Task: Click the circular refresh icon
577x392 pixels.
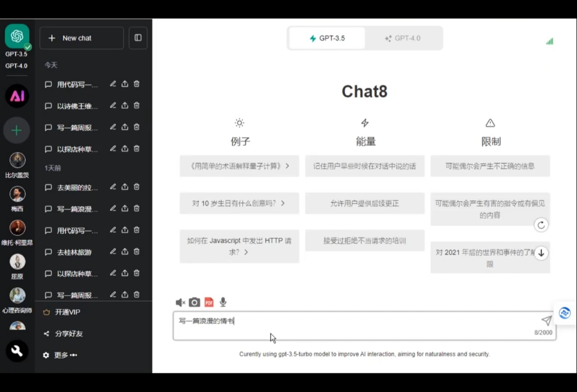Action: 541,225
